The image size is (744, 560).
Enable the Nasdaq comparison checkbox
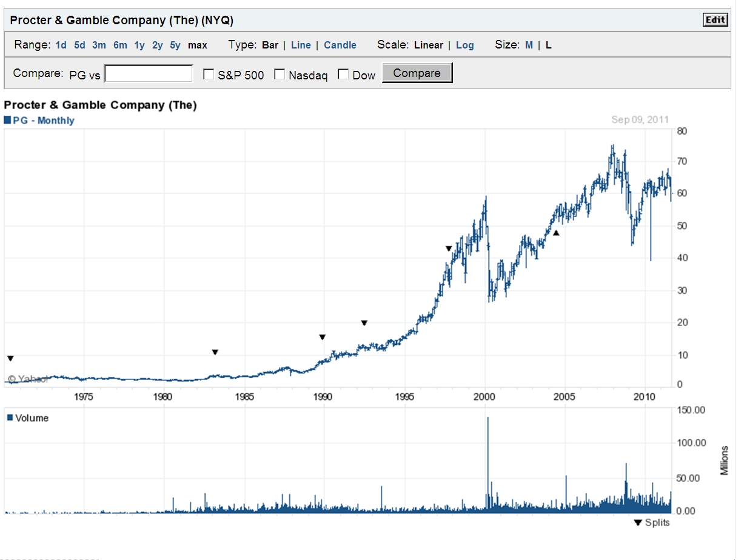[280, 74]
